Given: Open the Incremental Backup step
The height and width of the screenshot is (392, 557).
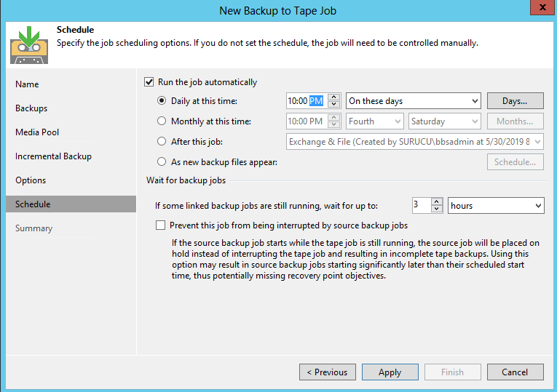Looking at the screenshot, I should [x=53, y=156].
